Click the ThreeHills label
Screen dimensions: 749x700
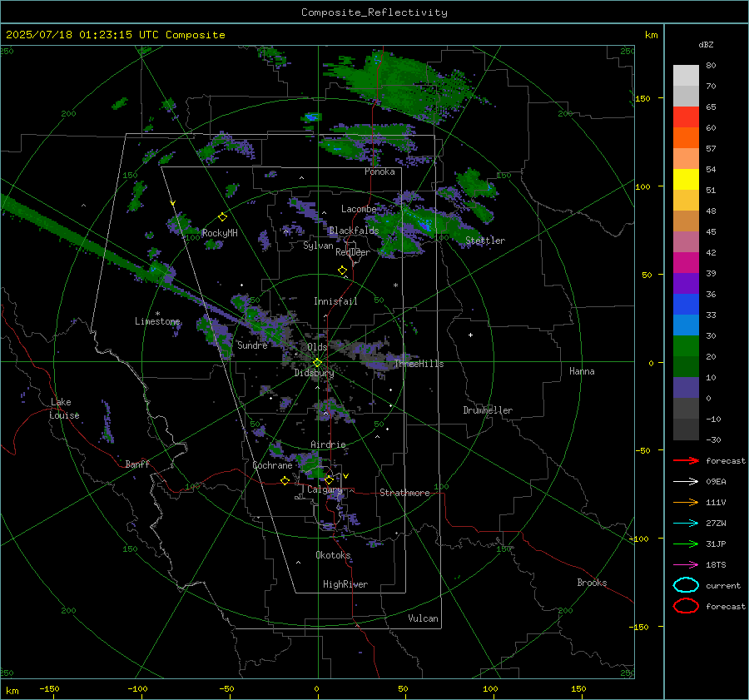(419, 364)
